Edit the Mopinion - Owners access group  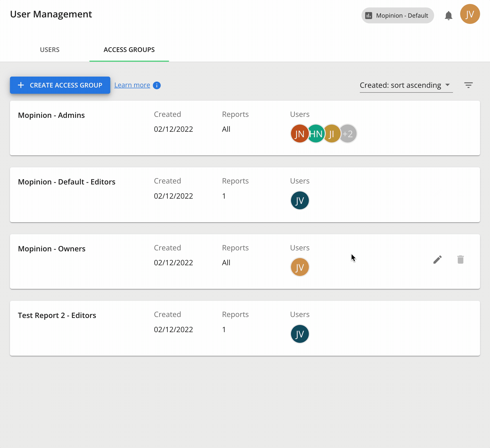pos(438,260)
